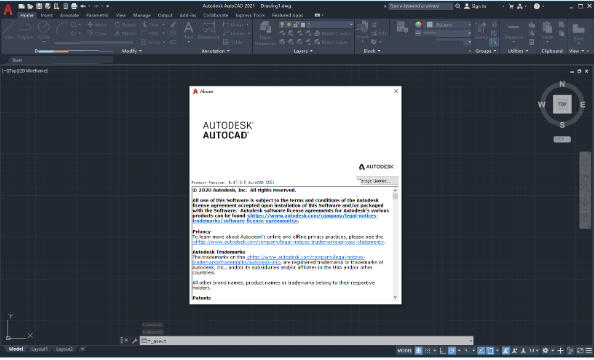Image resolution: width=594 pixels, height=360 pixels.
Task: Expand the Utilities panel dropdown
Action: coord(517,51)
